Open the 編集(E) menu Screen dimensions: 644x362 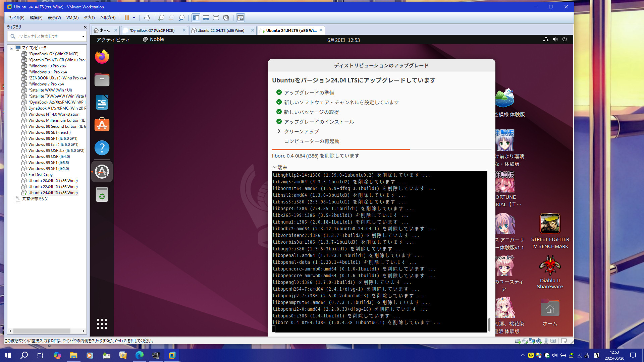point(36,18)
